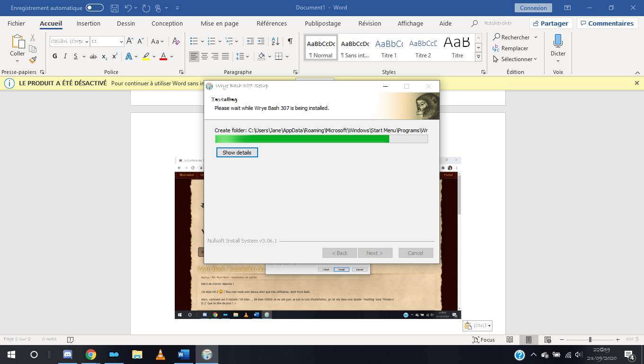The image size is (644, 364).
Task: Click Cancel in Wrye Bash setup
Action: tap(415, 253)
